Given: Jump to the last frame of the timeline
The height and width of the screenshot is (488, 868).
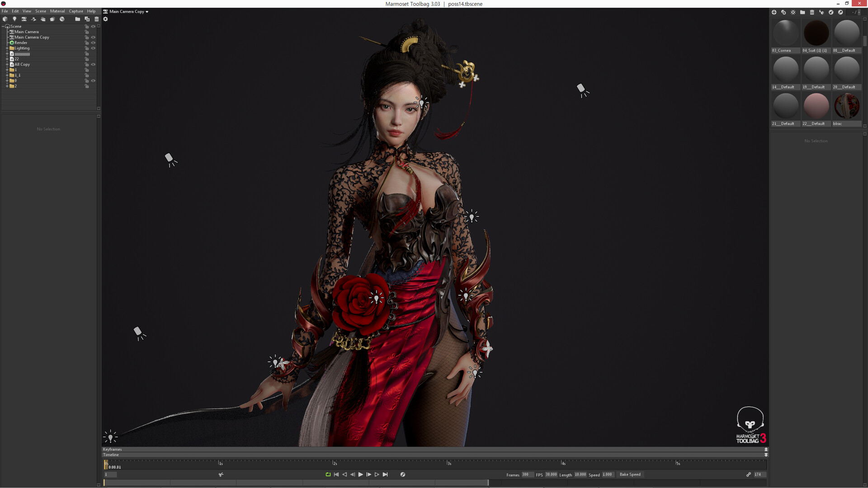Looking at the screenshot, I should pos(385,474).
